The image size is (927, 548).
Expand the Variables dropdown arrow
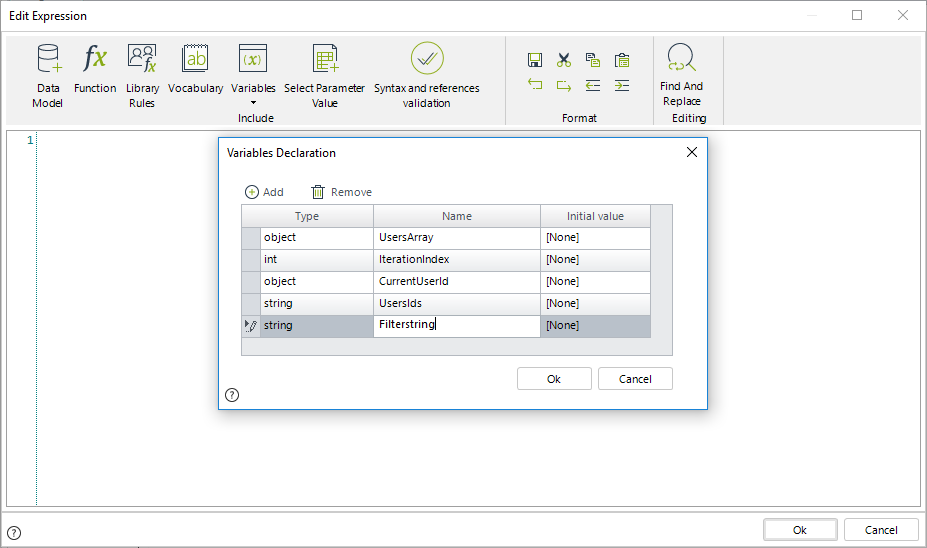click(254, 103)
